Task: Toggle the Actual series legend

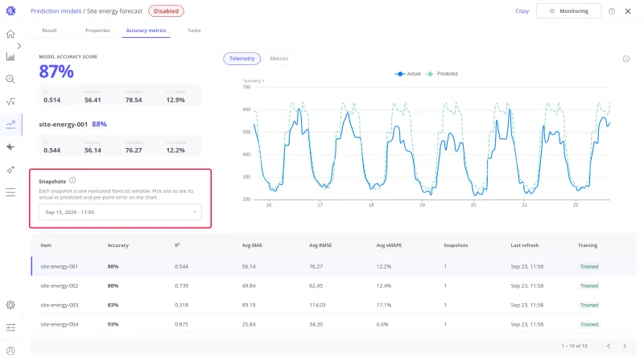Action: point(408,74)
